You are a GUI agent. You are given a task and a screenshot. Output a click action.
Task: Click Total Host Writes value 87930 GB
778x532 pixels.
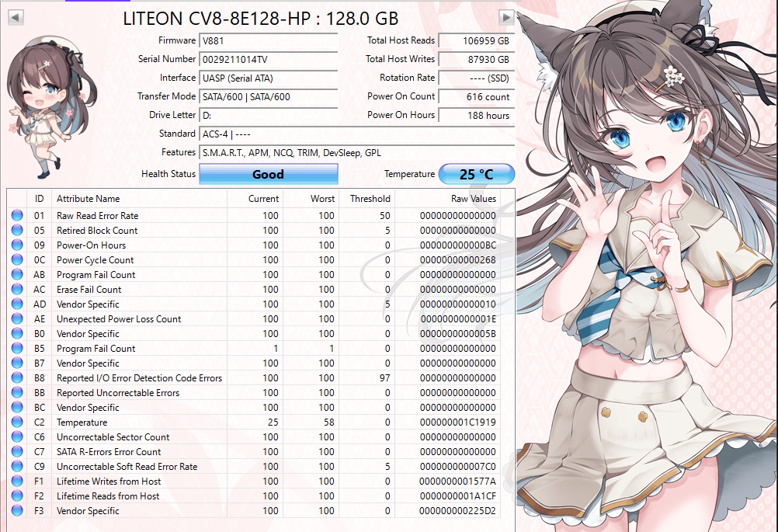pyautogui.click(x=477, y=60)
